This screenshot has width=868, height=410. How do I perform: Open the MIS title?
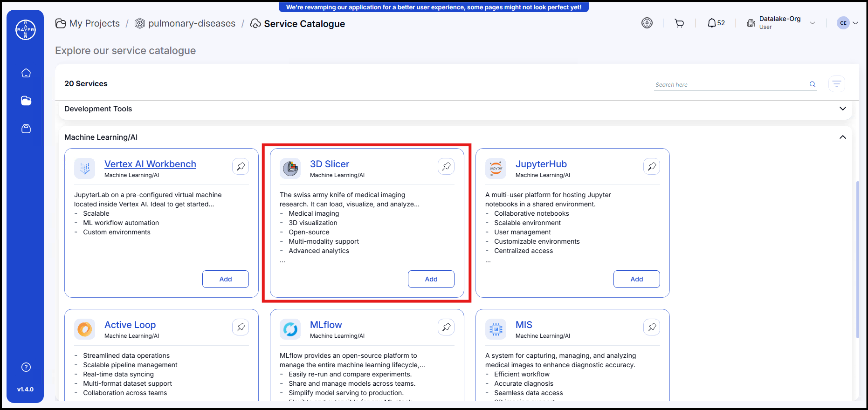(524, 325)
